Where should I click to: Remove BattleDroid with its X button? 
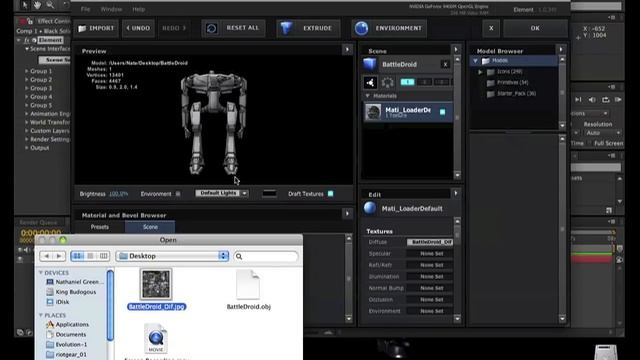click(x=445, y=64)
